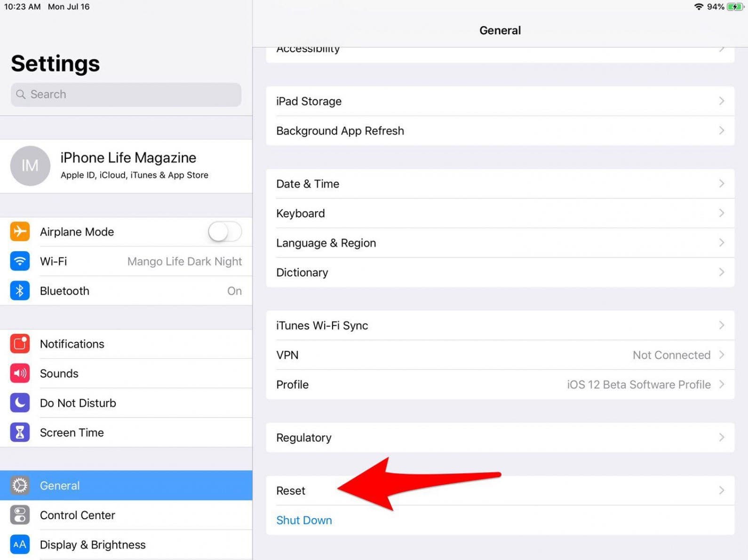Image resolution: width=748 pixels, height=560 pixels.
Task: Expand Keyboard row chevron
Action: (722, 213)
